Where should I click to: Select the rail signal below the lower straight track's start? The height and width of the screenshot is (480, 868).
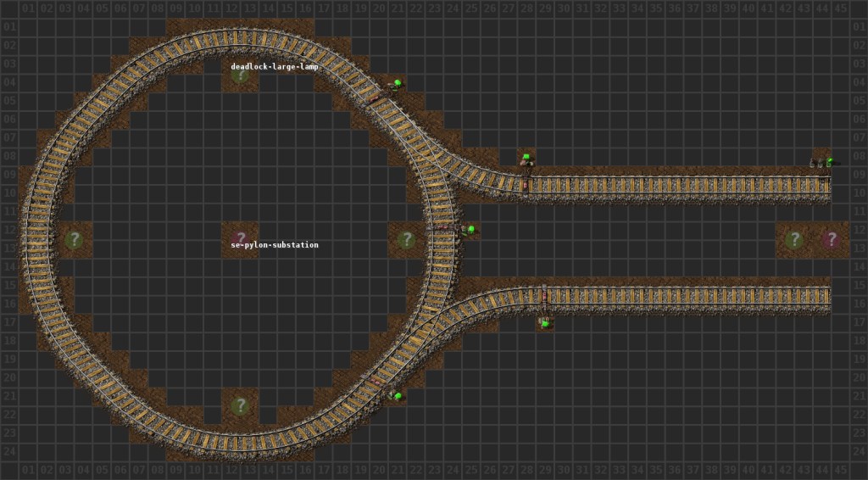(545, 323)
